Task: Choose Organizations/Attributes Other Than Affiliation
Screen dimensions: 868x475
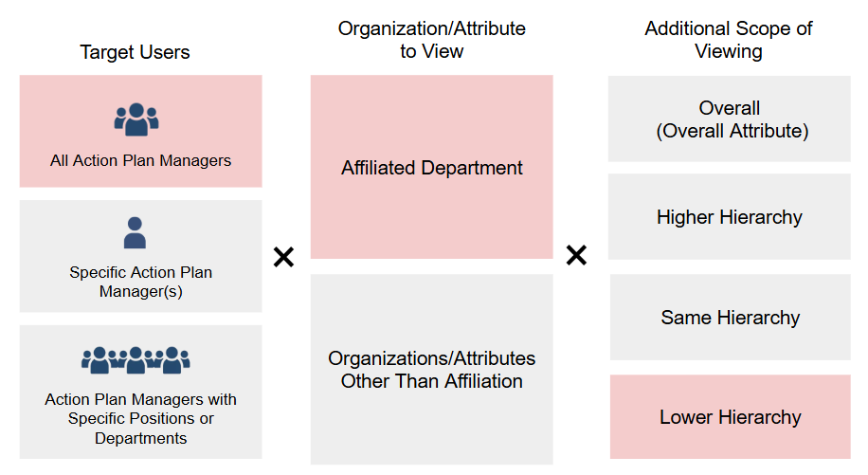Action: (x=431, y=370)
